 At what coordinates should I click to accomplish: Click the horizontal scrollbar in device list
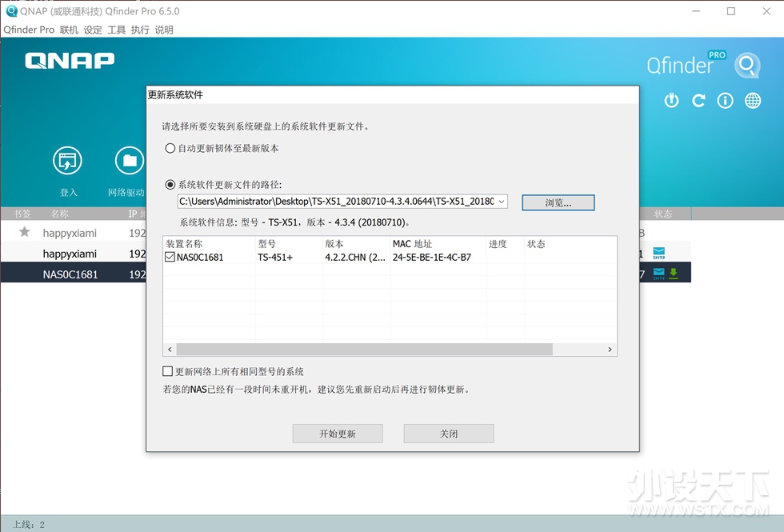(365, 349)
